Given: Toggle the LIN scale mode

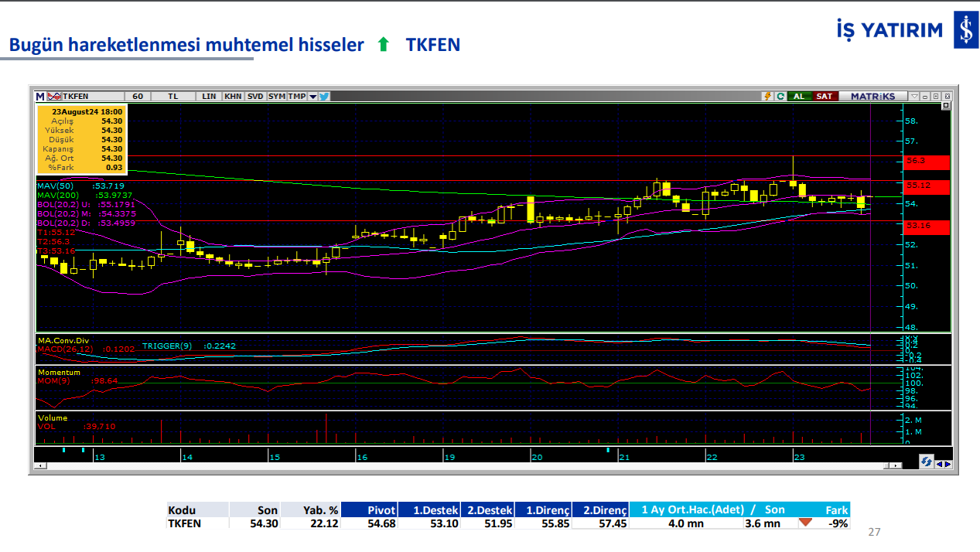Looking at the screenshot, I should [209, 97].
